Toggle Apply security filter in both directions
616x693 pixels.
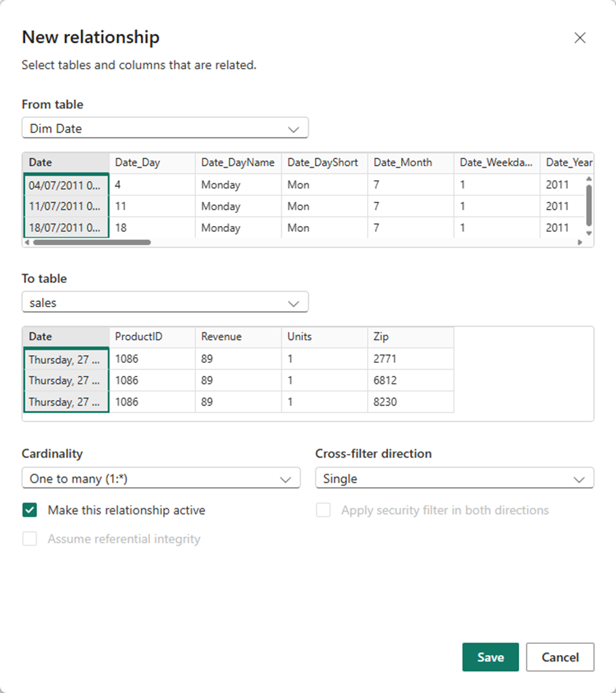tap(323, 510)
